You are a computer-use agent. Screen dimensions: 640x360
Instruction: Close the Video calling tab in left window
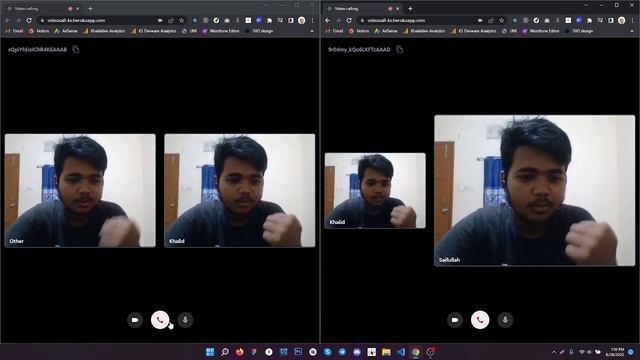tap(78, 9)
